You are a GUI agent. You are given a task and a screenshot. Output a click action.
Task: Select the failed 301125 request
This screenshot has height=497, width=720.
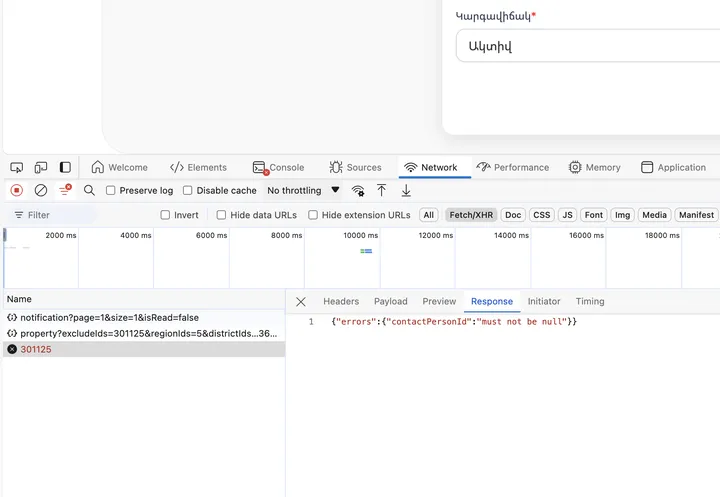coord(36,349)
